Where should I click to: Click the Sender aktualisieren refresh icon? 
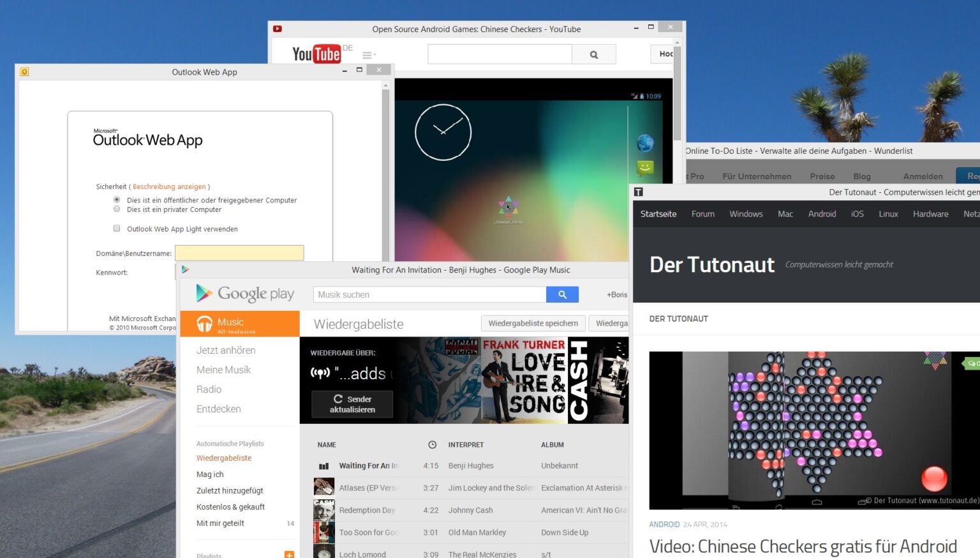[338, 399]
